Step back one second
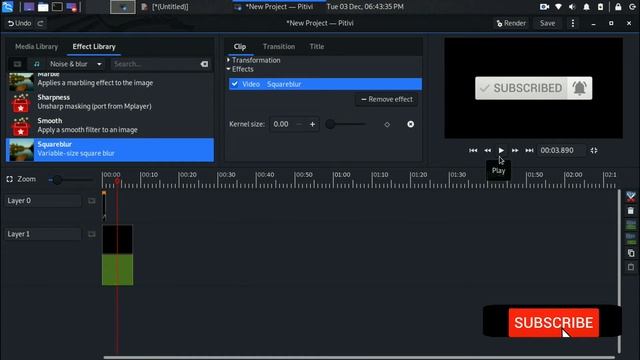640x360 pixels. pyautogui.click(x=487, y=150)
